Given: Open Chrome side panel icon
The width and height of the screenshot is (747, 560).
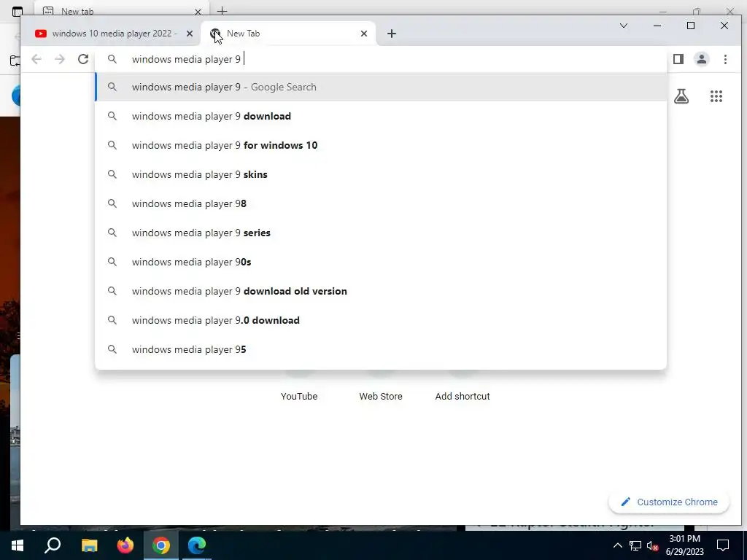Looking at the screenshot, I should pyautogui.click(x=678, y=59).
